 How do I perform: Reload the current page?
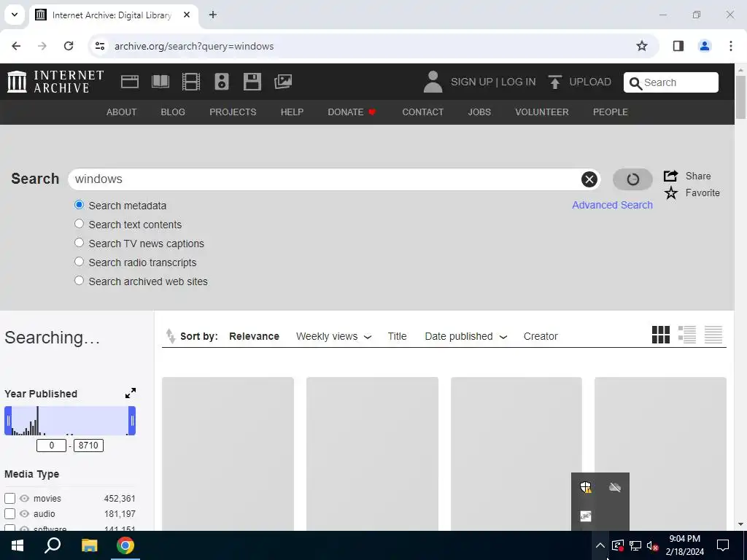click(69, 46)
